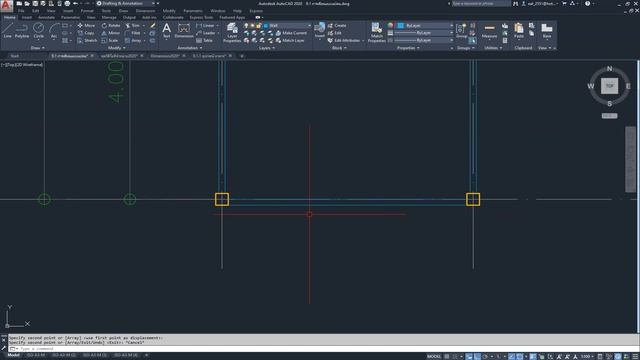
Task: Click the AutoCAD application menu logo
Action: click(x=6, y=5)
